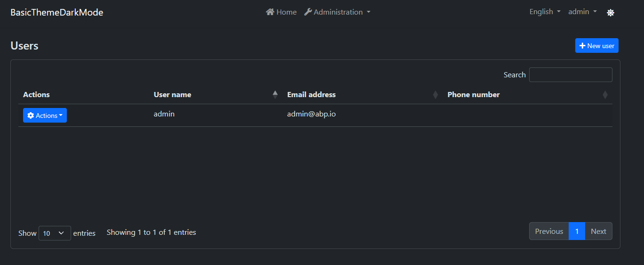Sort by Email address column arrow
Screen dimensions: 644x265
[x=435, y=95]
